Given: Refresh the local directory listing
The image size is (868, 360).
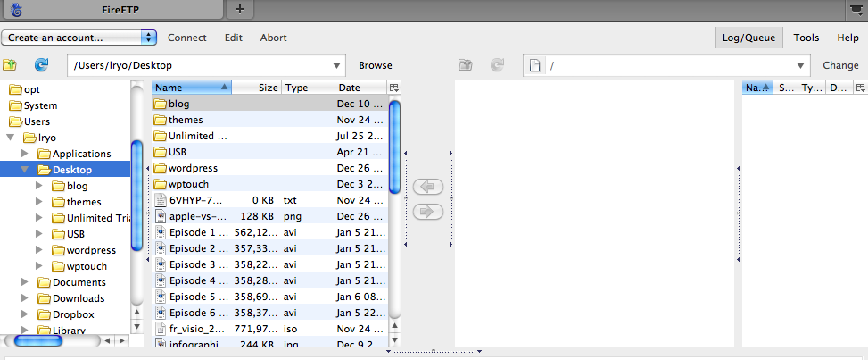Looking at the screenshot, I should 41,65.
